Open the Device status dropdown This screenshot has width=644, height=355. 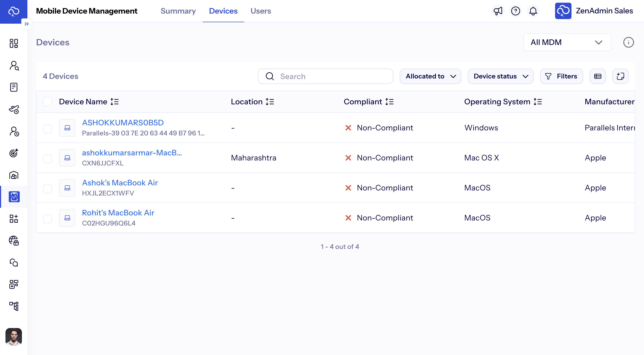[501, 76]
